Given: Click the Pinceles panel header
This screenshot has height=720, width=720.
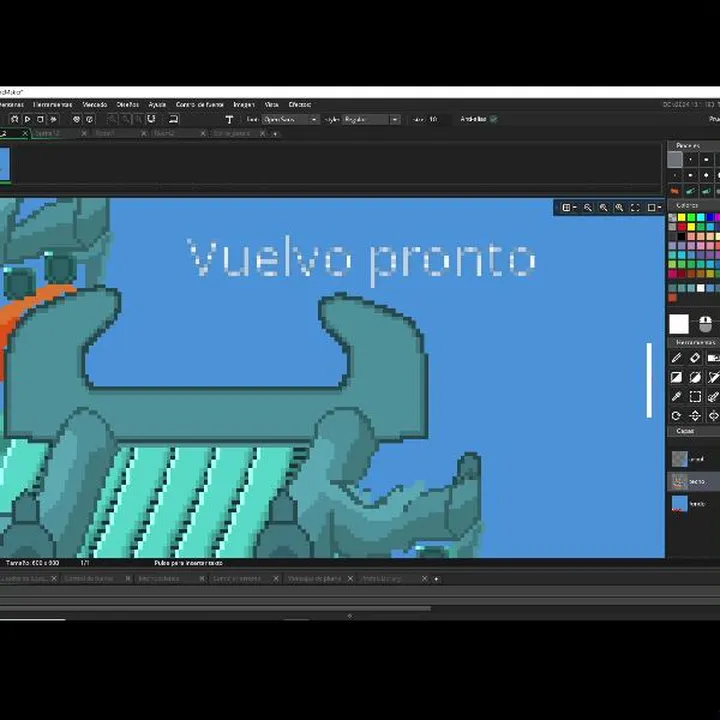Looking at the screenshot, I should 693,145.
